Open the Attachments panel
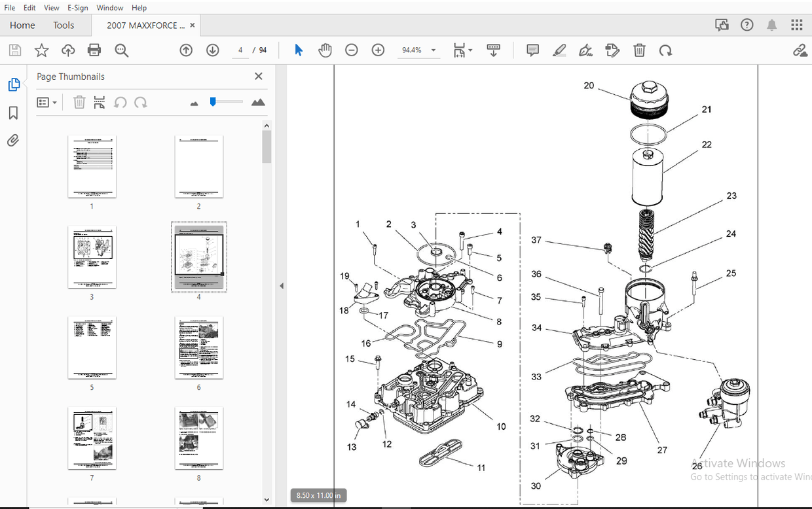The width and height of the screenshot is (812, 509). point(14,140)
